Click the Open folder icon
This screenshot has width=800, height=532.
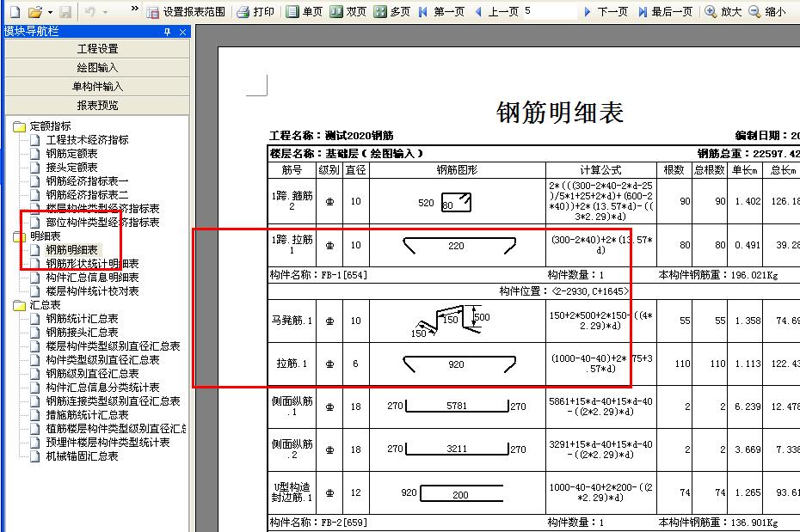pyautogui.click(x=34, y=11)
